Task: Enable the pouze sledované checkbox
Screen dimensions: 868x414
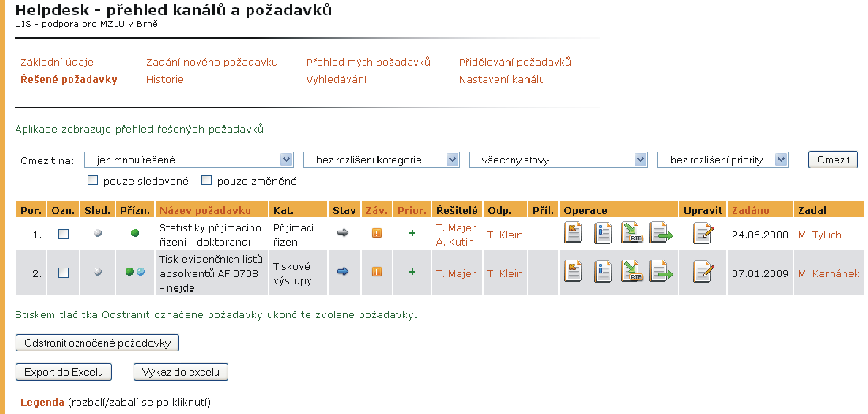Action: point(93,180)
